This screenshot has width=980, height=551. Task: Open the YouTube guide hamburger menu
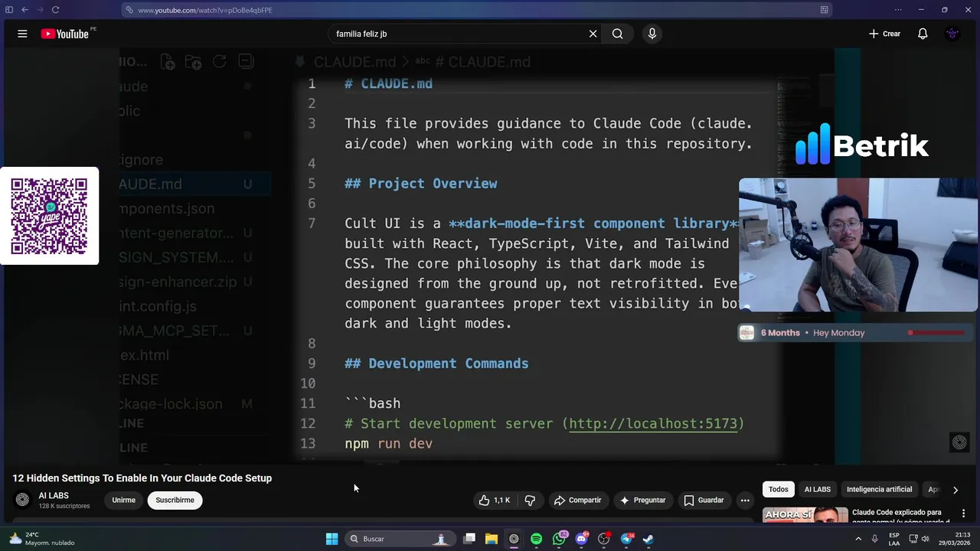tap(22, 34)
